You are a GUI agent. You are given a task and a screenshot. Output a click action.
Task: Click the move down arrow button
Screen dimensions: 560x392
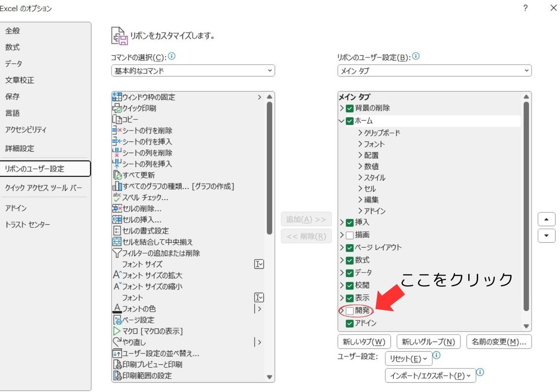click(546, 236)
